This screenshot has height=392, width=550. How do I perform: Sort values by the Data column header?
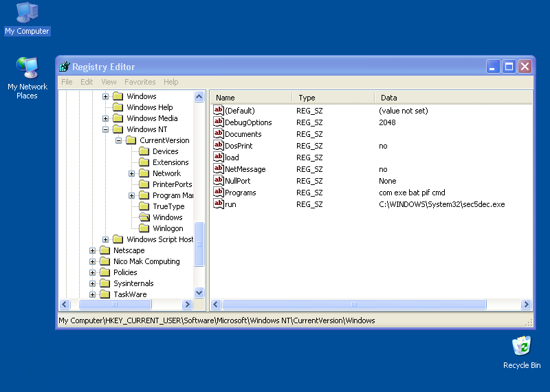(x=453, y=98)
